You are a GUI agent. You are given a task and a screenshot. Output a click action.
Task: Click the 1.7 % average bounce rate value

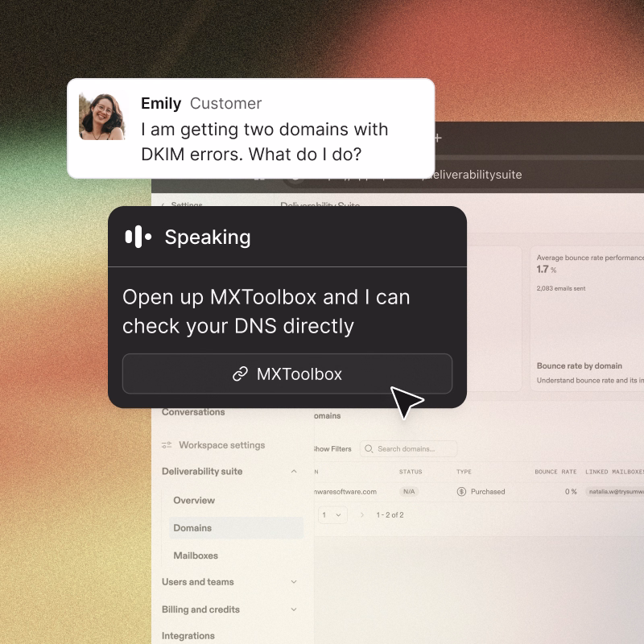(x=547, y=270)
